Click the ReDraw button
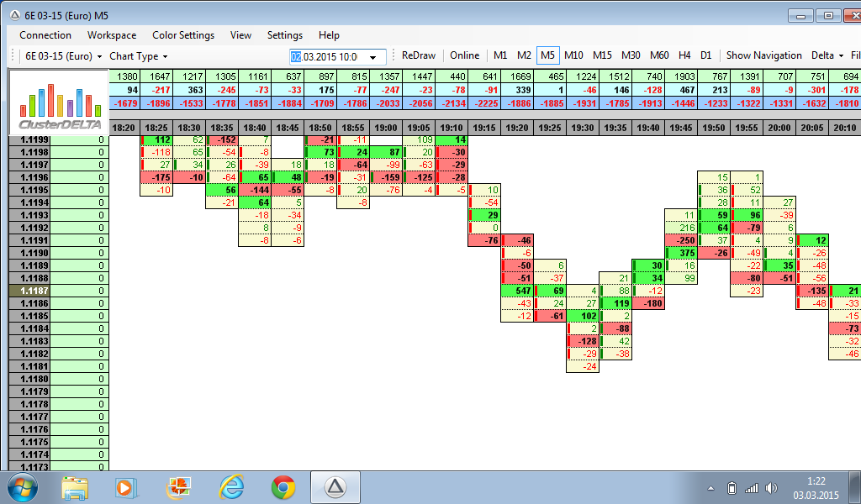 pyautogui.click(x=419, y=55)
